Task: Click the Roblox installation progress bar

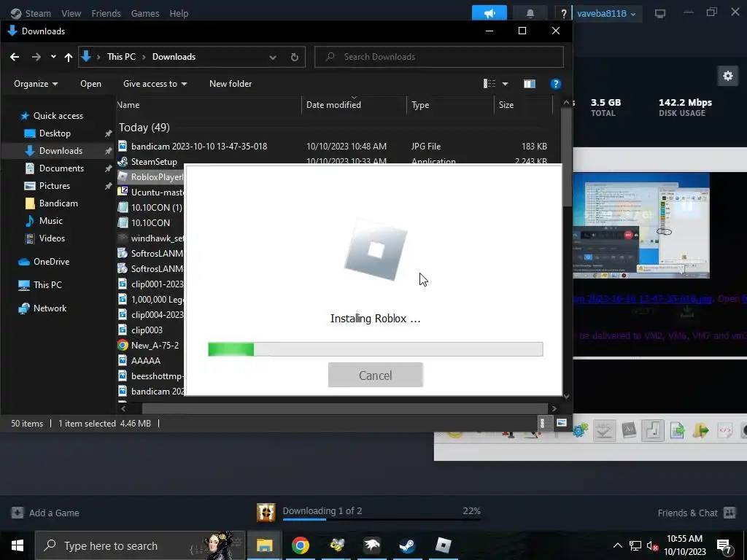Action: point(376,349)
